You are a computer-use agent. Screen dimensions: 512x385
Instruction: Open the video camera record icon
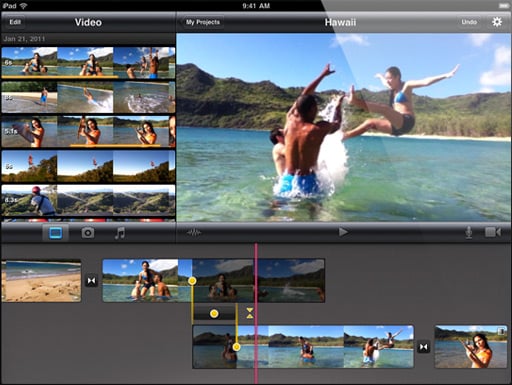coord(493,232)
